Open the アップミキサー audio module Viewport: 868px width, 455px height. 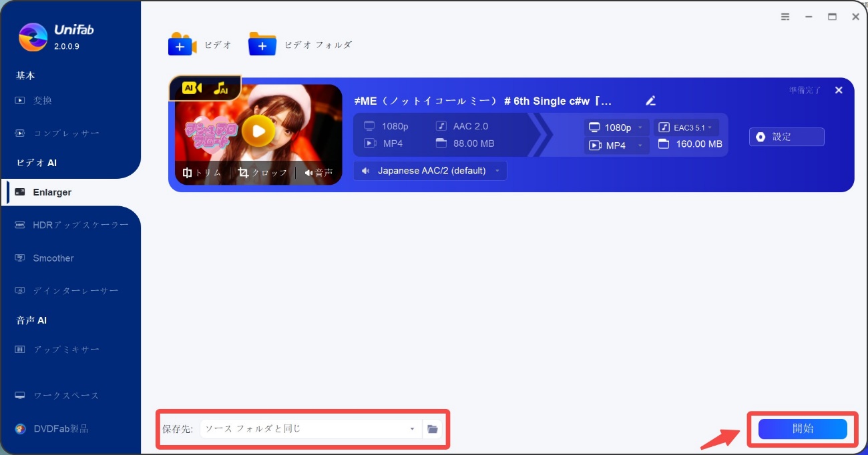[x=57, y=350]
